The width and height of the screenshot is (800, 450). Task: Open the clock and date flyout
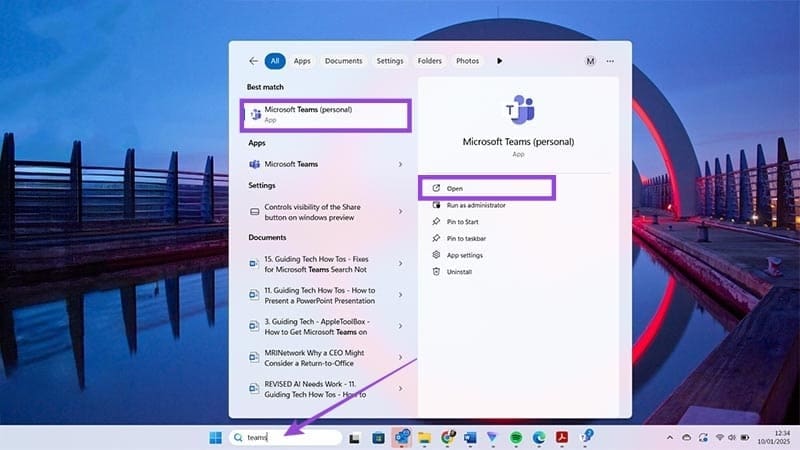(773, 437)
